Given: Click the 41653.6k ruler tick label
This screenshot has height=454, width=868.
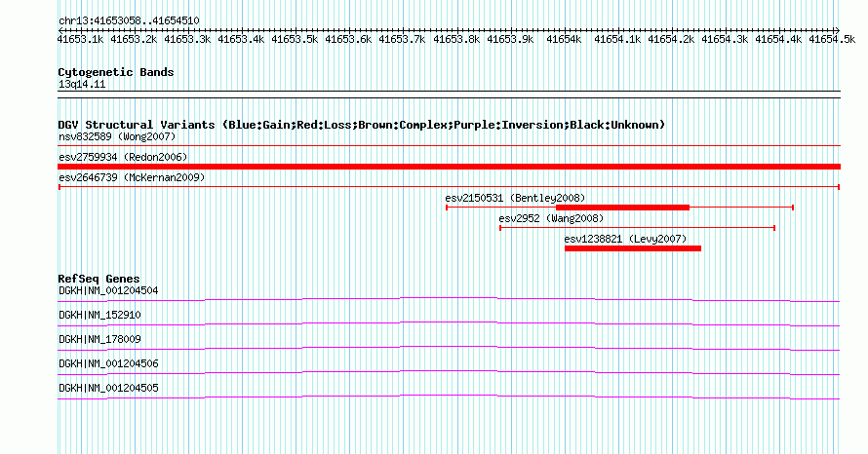Looking at the screenshot, I should point(348,40).
